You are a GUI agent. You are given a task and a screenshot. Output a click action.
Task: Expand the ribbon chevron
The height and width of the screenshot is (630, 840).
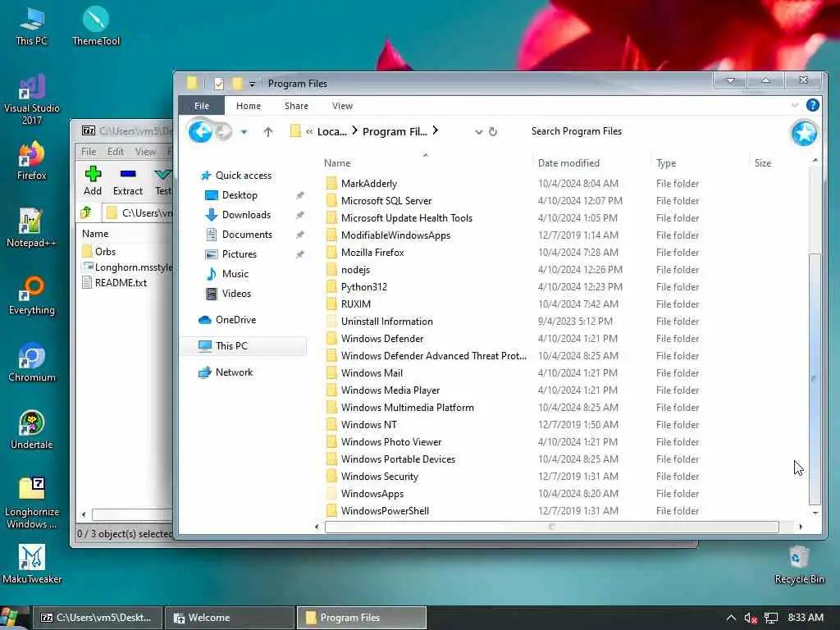795,105
